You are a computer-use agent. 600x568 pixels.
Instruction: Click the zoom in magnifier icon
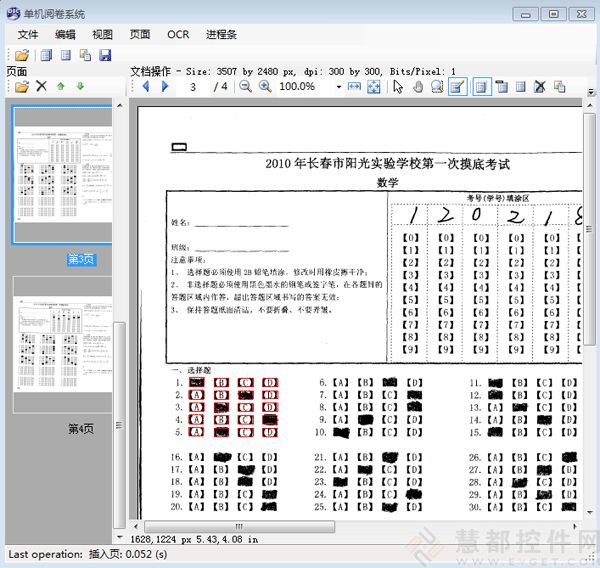(265, 87)
